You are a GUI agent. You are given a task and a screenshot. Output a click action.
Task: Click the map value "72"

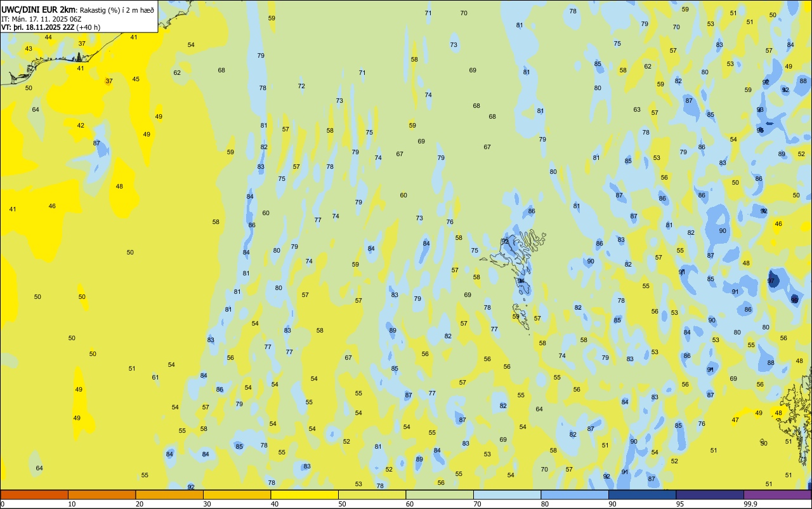301,86
